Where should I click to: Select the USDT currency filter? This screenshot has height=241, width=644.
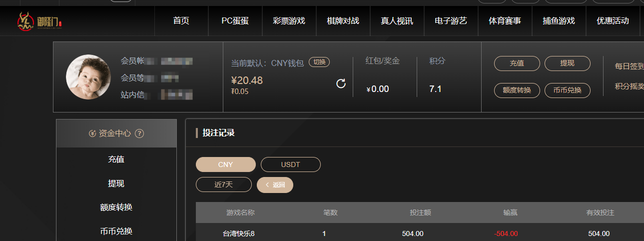click(291, 164)
